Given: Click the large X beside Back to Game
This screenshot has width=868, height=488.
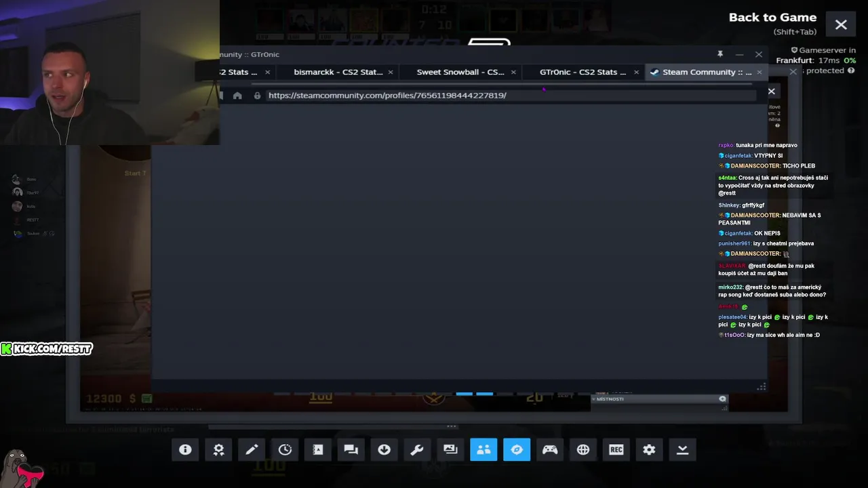Looking at the screenshot, I should [841, 25].
